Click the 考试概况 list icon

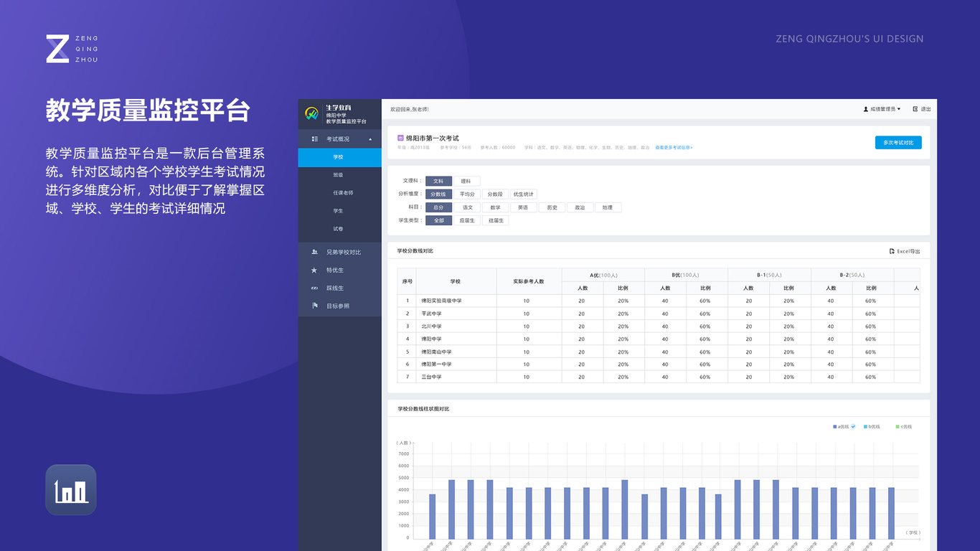(315, 139)
